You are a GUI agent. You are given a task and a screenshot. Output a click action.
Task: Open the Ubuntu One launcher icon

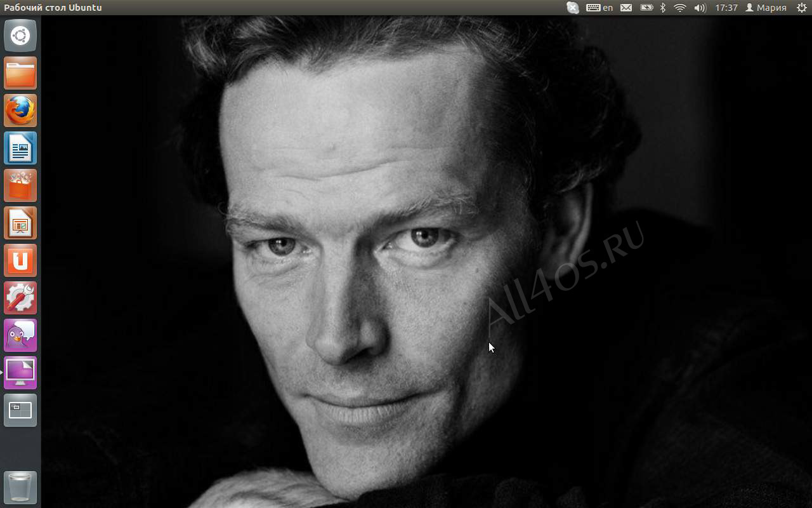click(20, 260)
